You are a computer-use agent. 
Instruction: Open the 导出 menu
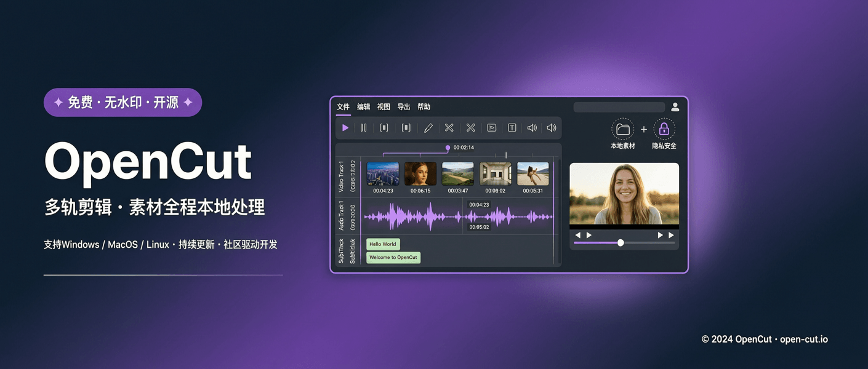point(404,107)
